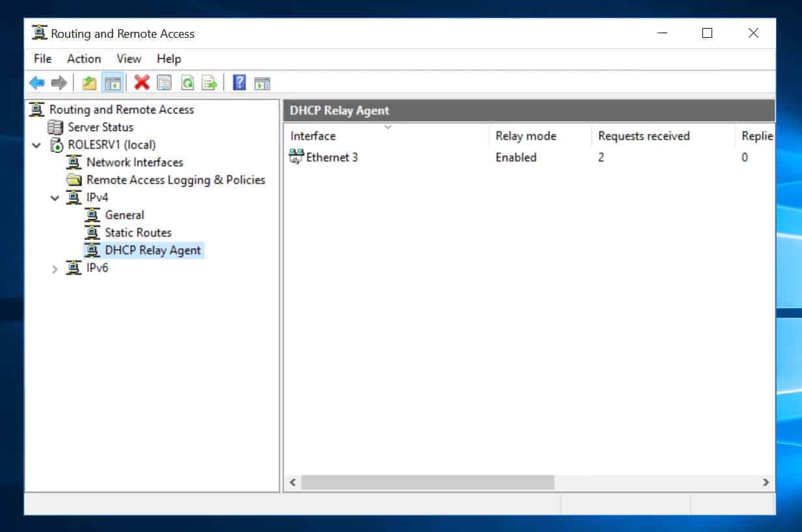Viewport: 802px width, 532px height.
Task: Expand the IPv6 tree node
Action: point(55,268)
